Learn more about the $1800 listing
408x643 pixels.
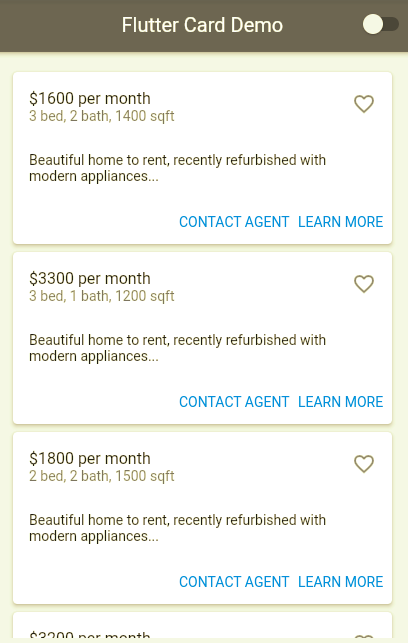pyautogui.click(x=340, y=582)
